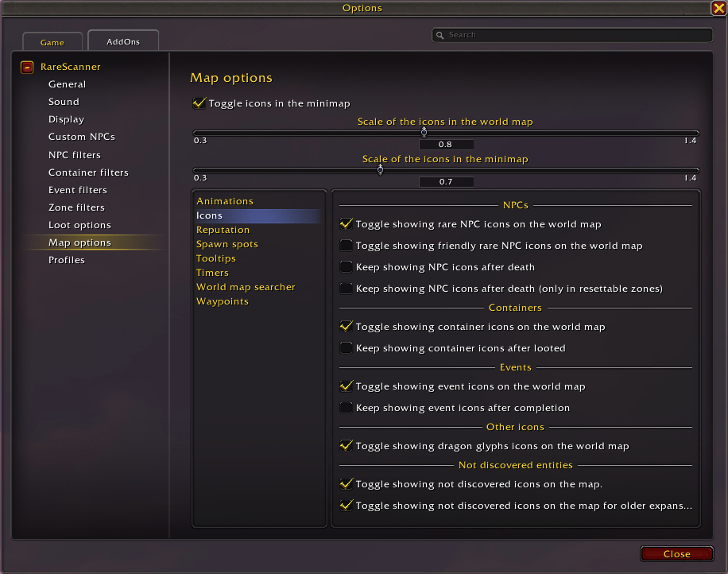Open the World map searcher section
Image resolution: width=728 pixels, height=574 pixels.
246,287
